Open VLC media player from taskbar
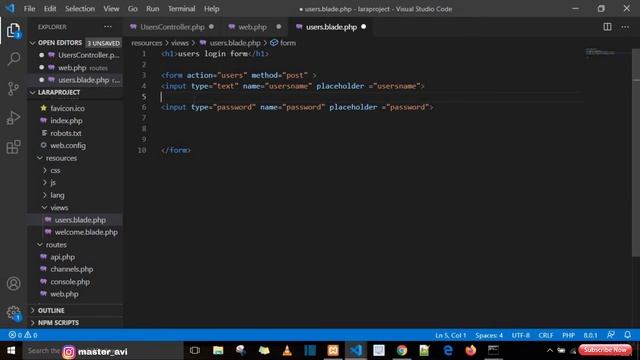Image resolution: width=640 pixels, height=360 pixels. tap(287, 350)
